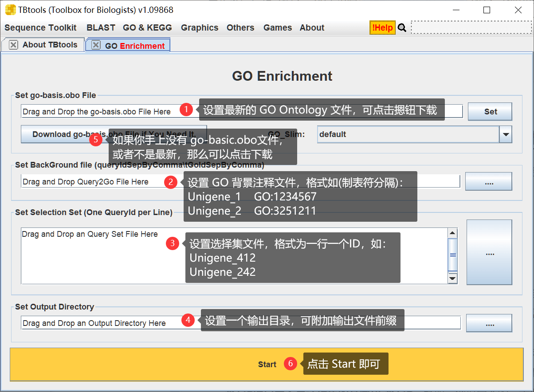Open the BLAST menu
This screenshot has width=534, height=392.
coord(101,27)
